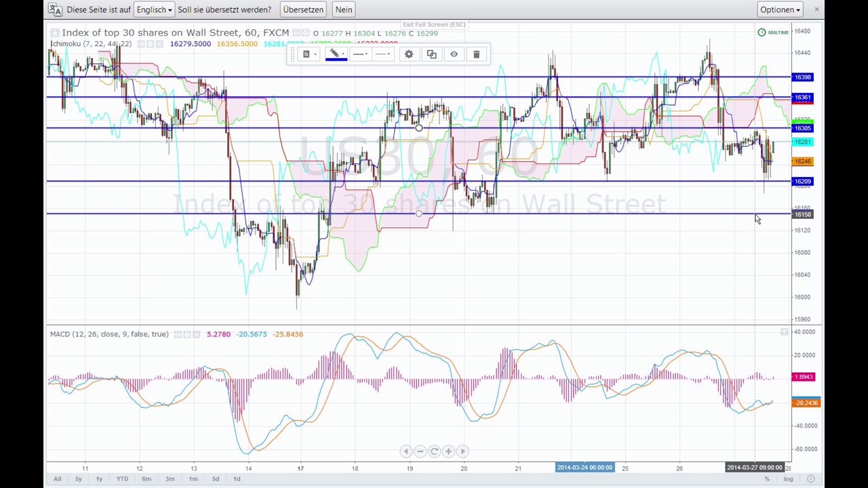This screenshot has width=868, height=488.
Task: Click the Nein button
Action: (344, 9)
